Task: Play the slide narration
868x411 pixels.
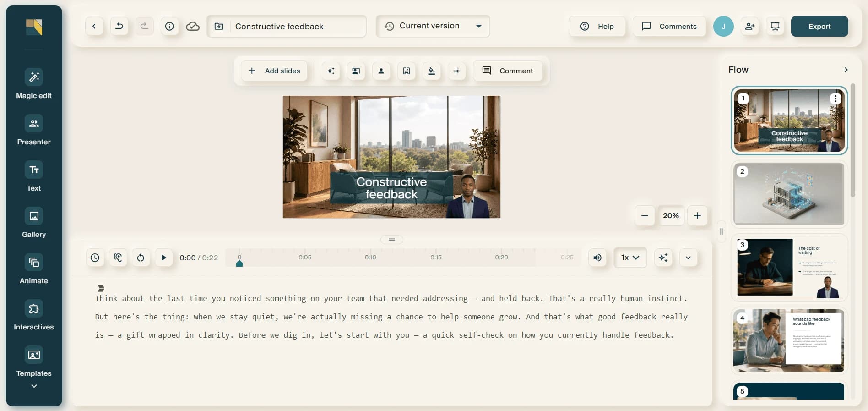Action: (163, 258)
